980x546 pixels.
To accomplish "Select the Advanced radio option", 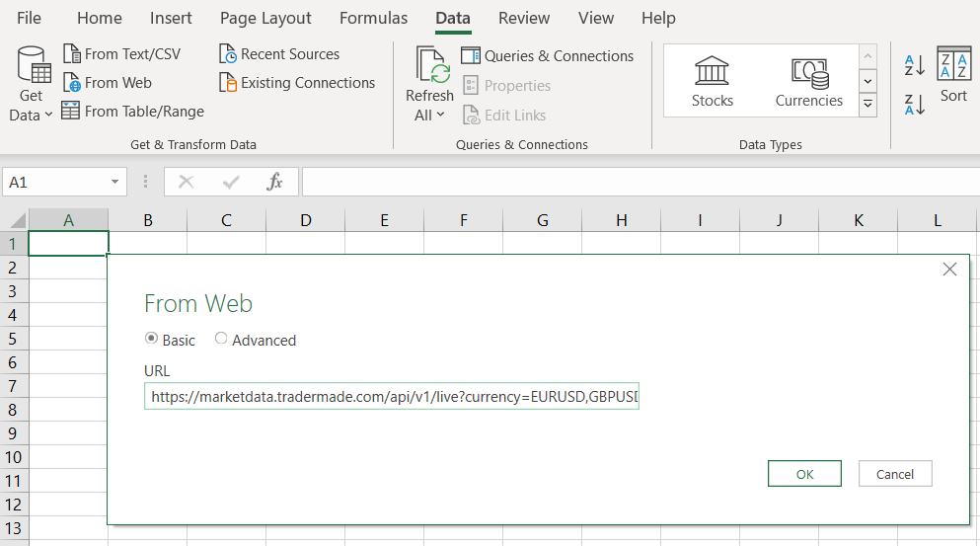I will click(x=221, y=339).
